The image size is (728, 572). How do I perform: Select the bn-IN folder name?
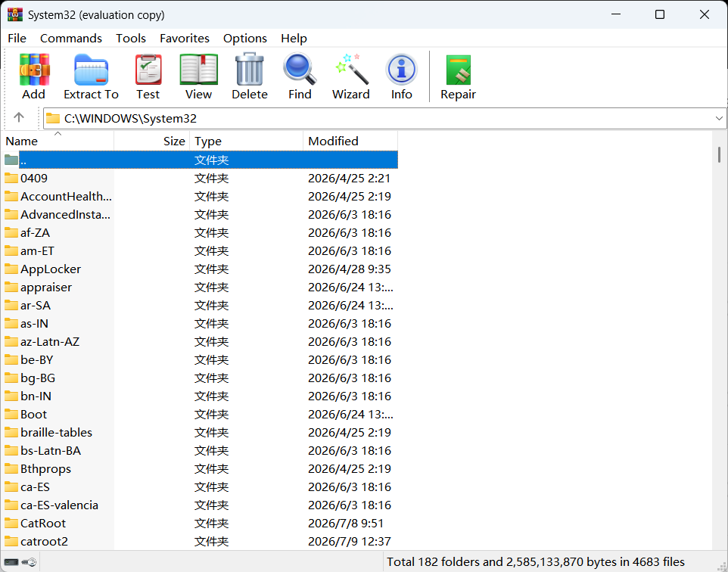pos(36,396)
